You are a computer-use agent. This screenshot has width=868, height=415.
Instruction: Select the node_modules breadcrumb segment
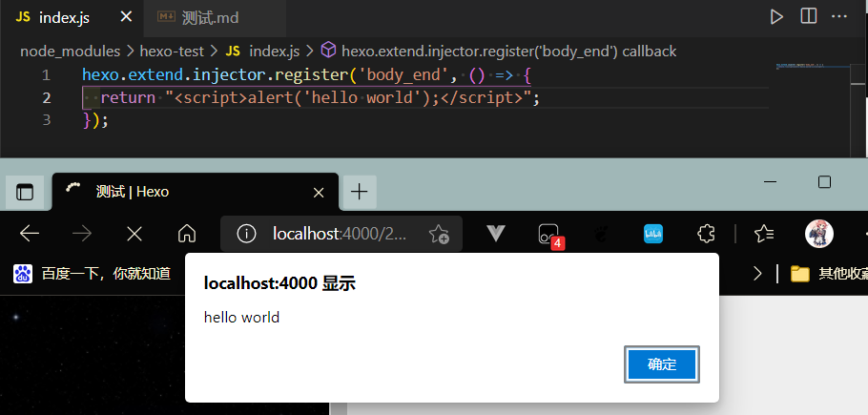tap(70, 51)
